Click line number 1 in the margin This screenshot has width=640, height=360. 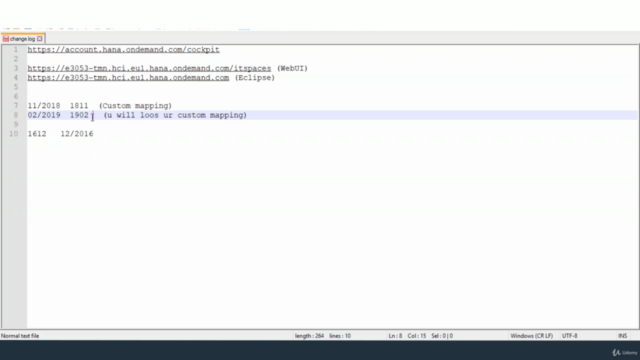[16, 49]
